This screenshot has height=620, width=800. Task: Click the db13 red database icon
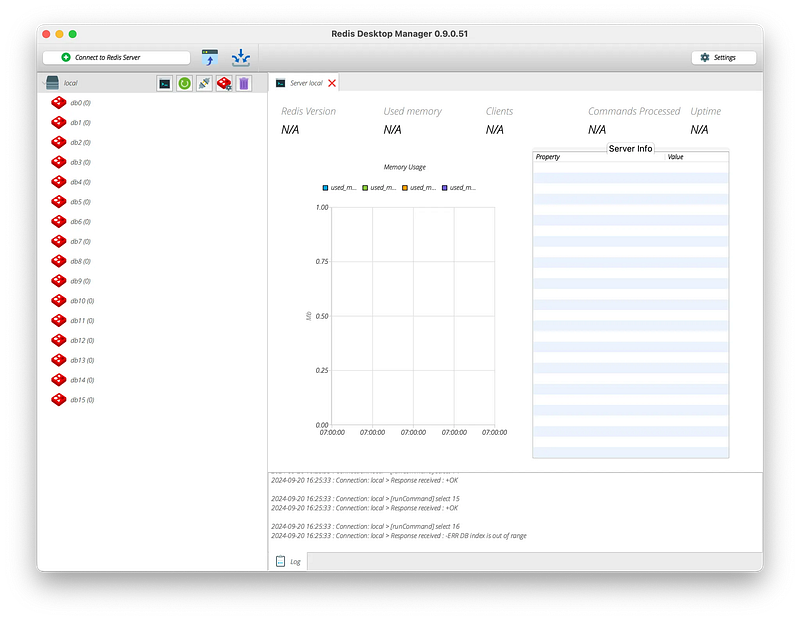tap(59, 360)
